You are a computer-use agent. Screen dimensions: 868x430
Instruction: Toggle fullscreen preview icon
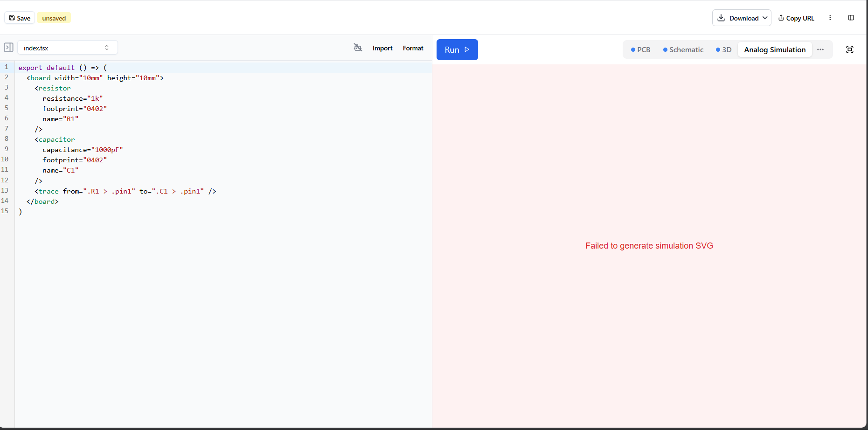(850, 49)
